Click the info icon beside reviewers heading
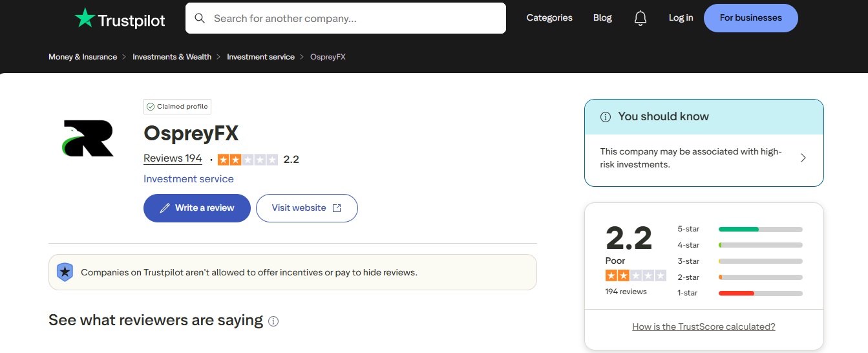Screen dimensions: 868x353 tap(273, 321)
